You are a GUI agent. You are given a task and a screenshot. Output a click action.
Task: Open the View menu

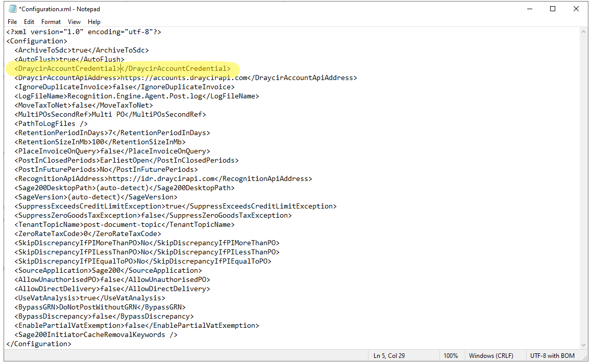click(74, 22)
